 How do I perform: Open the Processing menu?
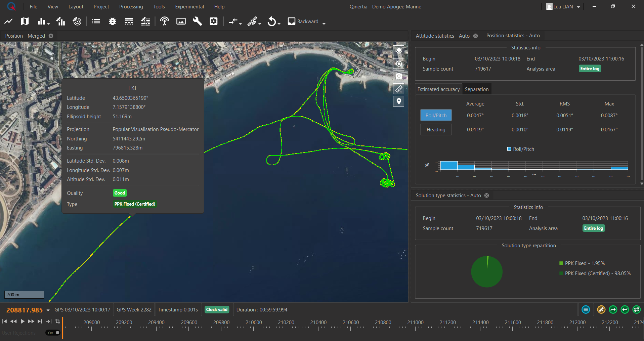(131, 7)
